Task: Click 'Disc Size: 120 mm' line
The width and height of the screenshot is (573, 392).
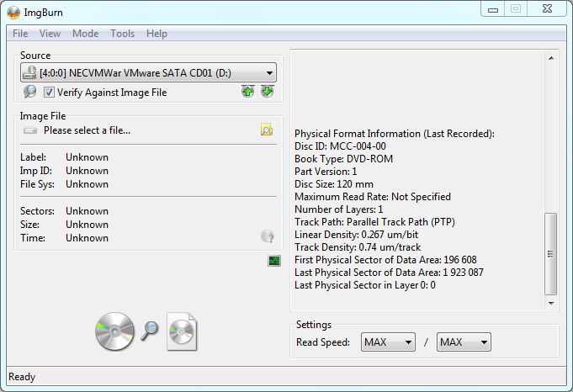Action: pos(334,184)
